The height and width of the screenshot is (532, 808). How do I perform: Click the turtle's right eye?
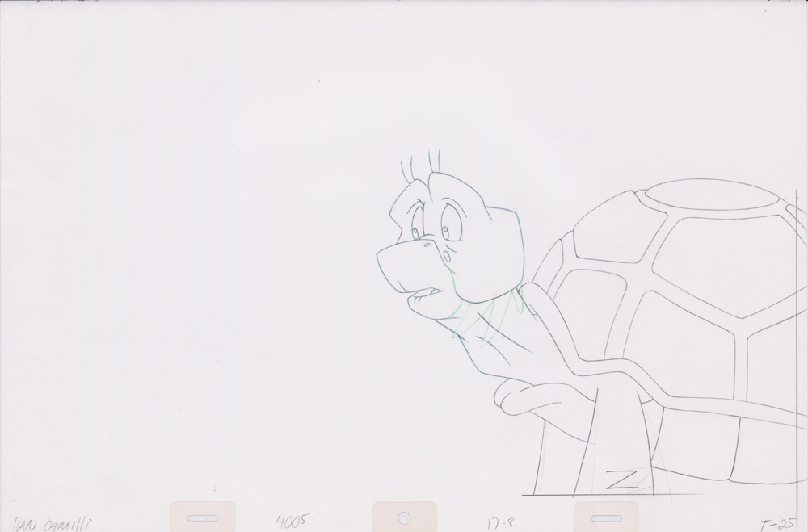coord(445,231)
